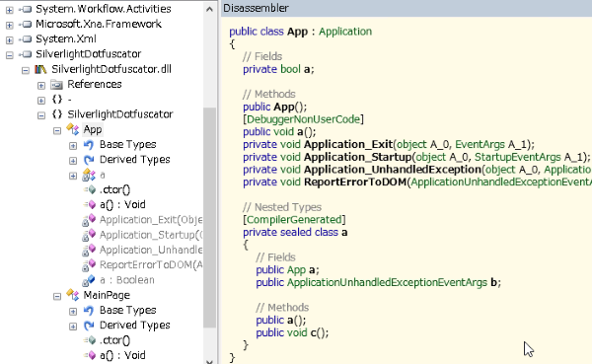The image size is (592, 364).
Task: Follow the ApplicationUnhandledExceptionEventArgs field type link
Action: [387, 282]
